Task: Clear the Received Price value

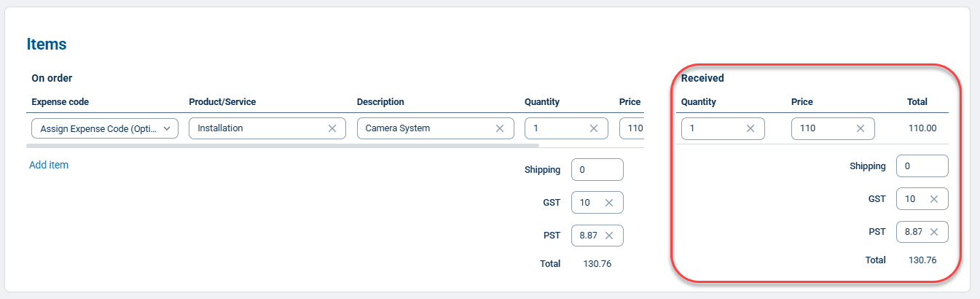Action: [x=860, y=128]
